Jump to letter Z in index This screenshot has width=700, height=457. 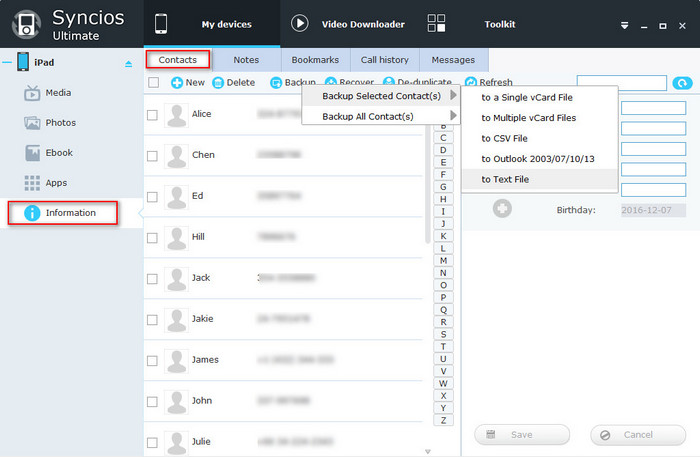tap(443, 420)
